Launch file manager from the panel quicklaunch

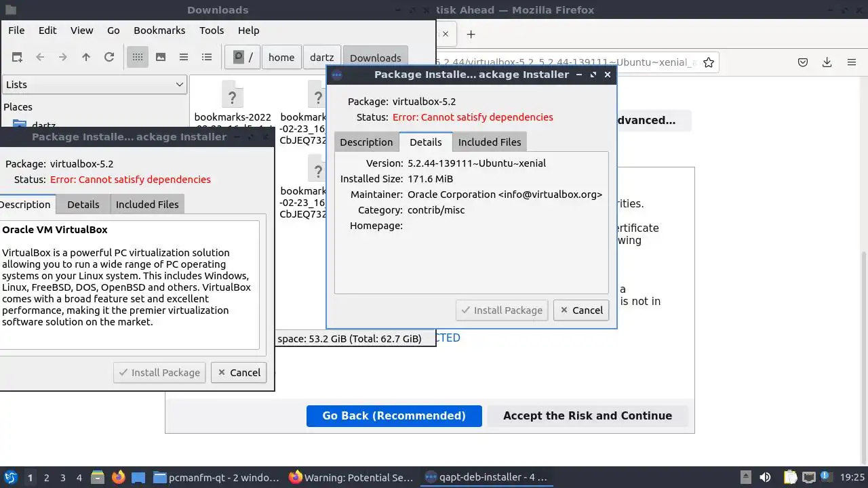(x=98, y=478)
